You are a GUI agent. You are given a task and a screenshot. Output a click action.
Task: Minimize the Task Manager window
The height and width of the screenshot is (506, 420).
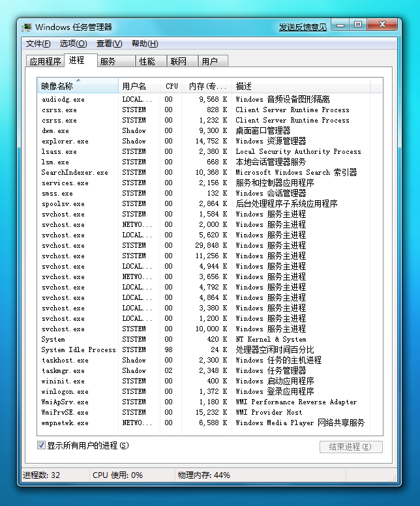[x=340, y=25]
